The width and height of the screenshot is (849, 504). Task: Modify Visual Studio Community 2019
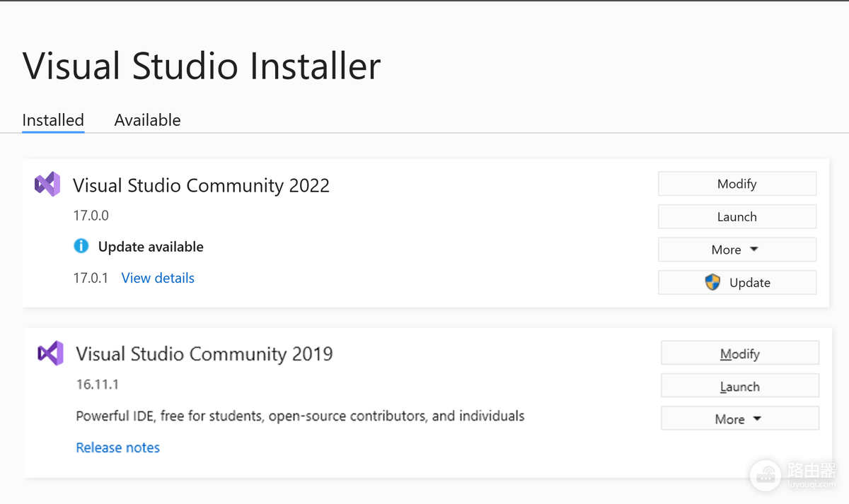740,353
